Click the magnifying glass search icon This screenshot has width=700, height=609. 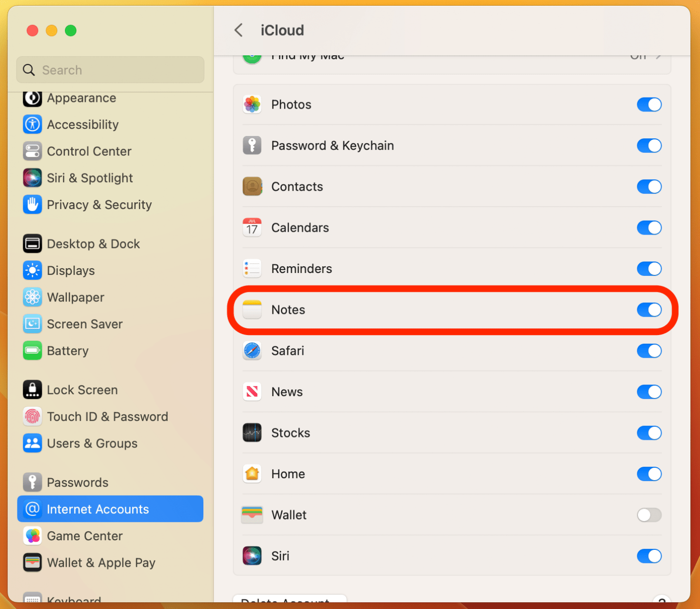click(x=29, y=70)
